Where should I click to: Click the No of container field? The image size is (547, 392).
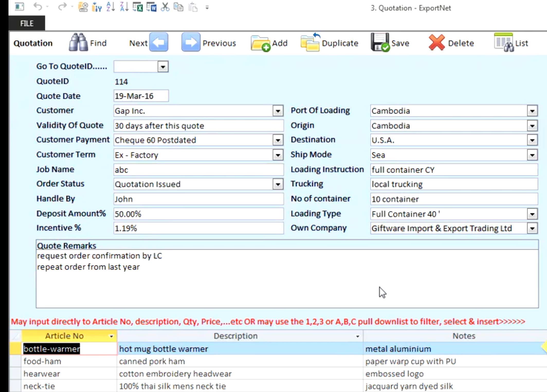tap(454, 199)
